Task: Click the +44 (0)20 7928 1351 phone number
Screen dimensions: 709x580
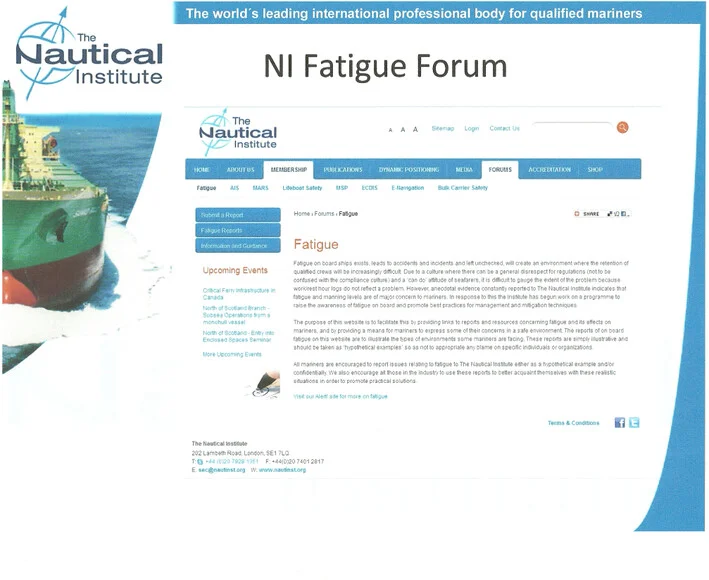Action: pos(232,462)
